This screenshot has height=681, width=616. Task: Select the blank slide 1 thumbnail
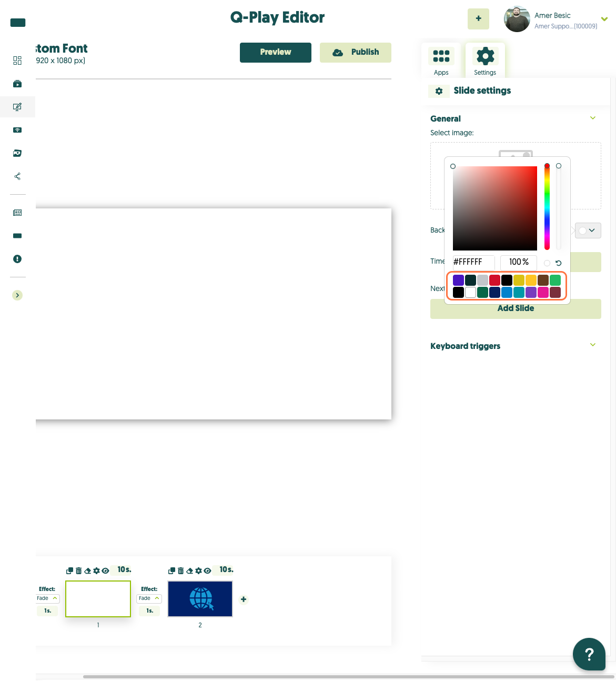pos(98,599)
